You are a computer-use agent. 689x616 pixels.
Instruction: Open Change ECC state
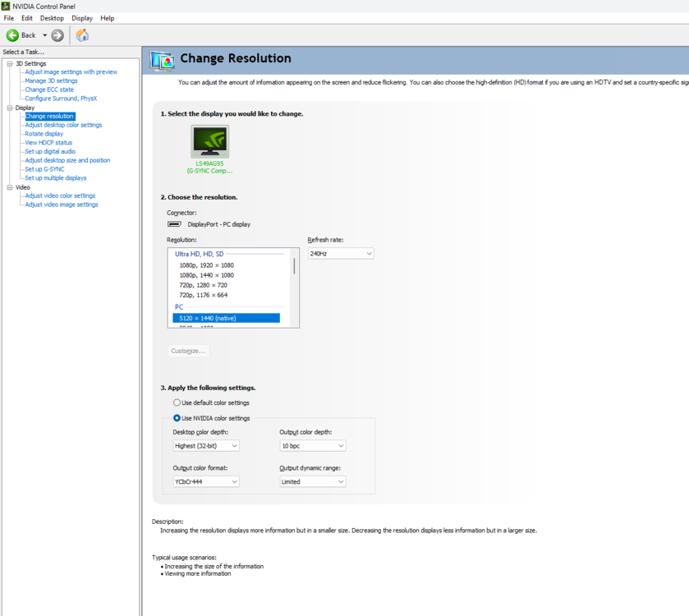[x=49, y=90]
